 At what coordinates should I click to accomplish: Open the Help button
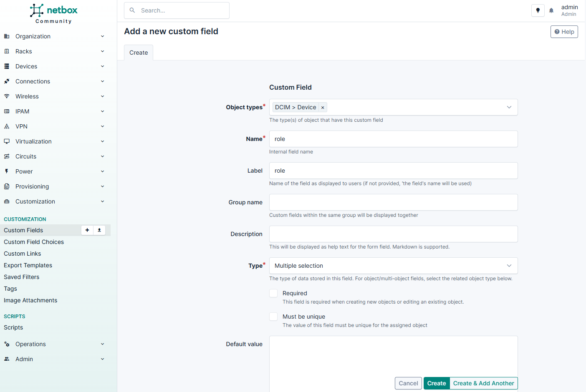point(564,32)
